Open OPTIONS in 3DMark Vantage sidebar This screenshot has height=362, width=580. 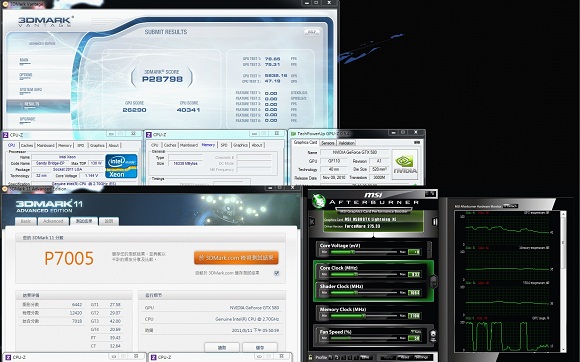pos(26,75)
